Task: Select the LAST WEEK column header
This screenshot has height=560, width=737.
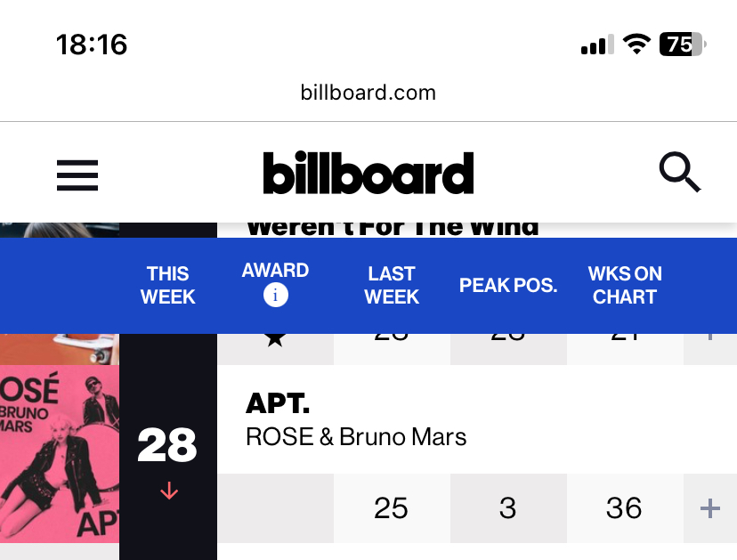Action: (392, 286)
